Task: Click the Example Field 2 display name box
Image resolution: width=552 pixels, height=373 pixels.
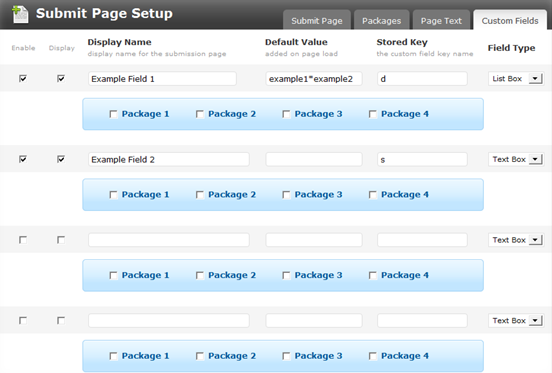Action: 169,159
